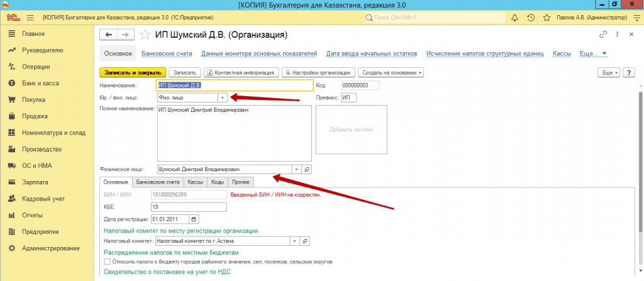Expand Физическое лицо selection dropdown arrow
This screenshot has width=644, height=281.
tap(297, 169)
